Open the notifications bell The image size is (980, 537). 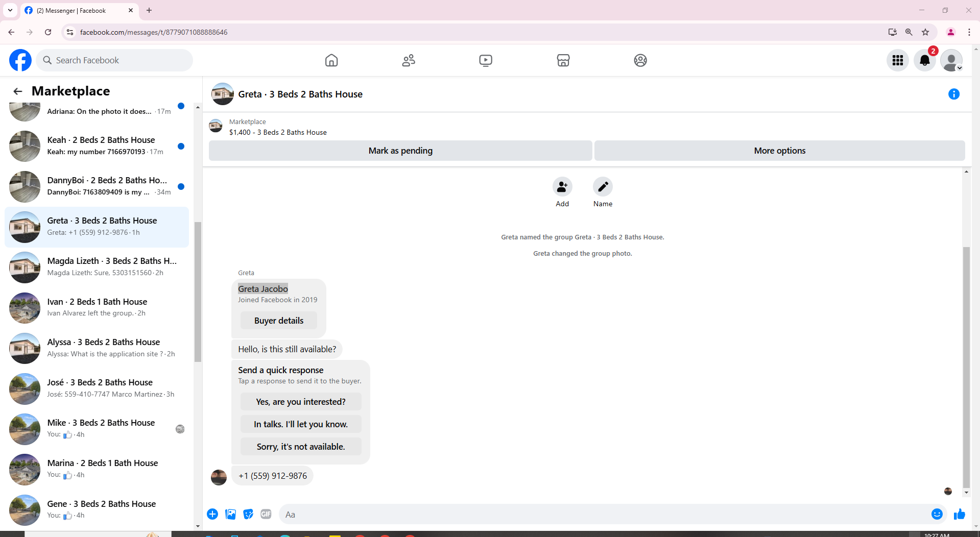click(925, 60)
